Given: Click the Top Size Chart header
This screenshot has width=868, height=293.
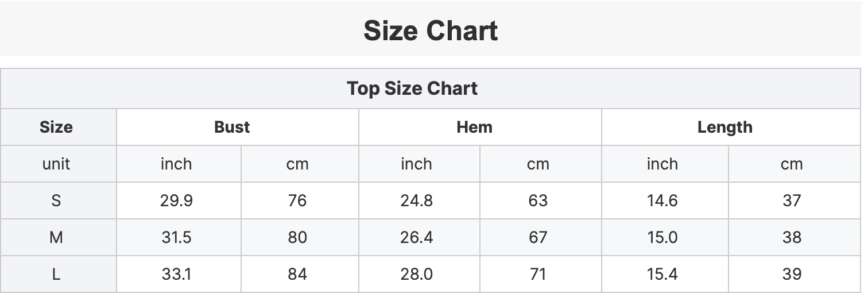Looking at the screenshot, I should (412, 88).
